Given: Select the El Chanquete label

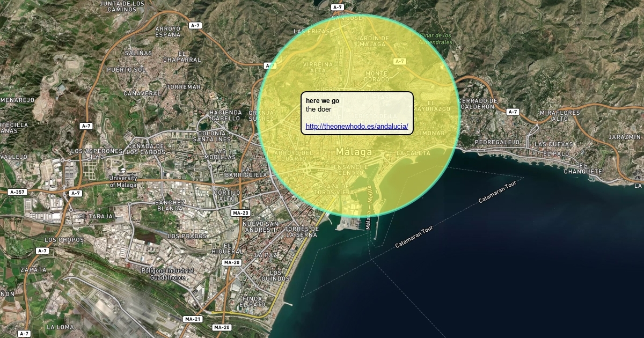Looking at the screenshot, I should [583, 168].
